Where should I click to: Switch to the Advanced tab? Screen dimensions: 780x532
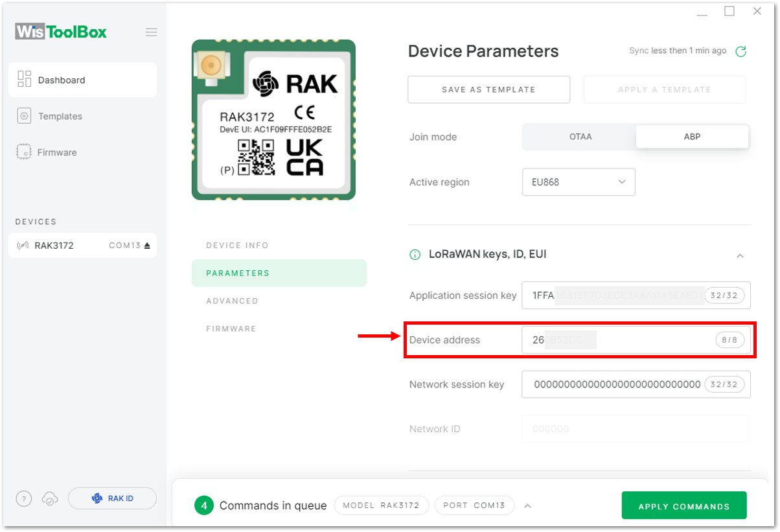(232, 301)
